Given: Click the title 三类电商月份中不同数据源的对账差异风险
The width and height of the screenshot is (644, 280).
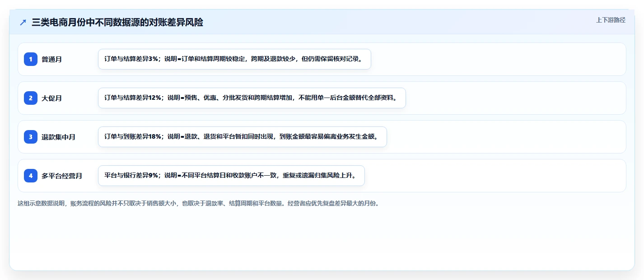Looking at the screenshot, I should (x=117, y=22).
